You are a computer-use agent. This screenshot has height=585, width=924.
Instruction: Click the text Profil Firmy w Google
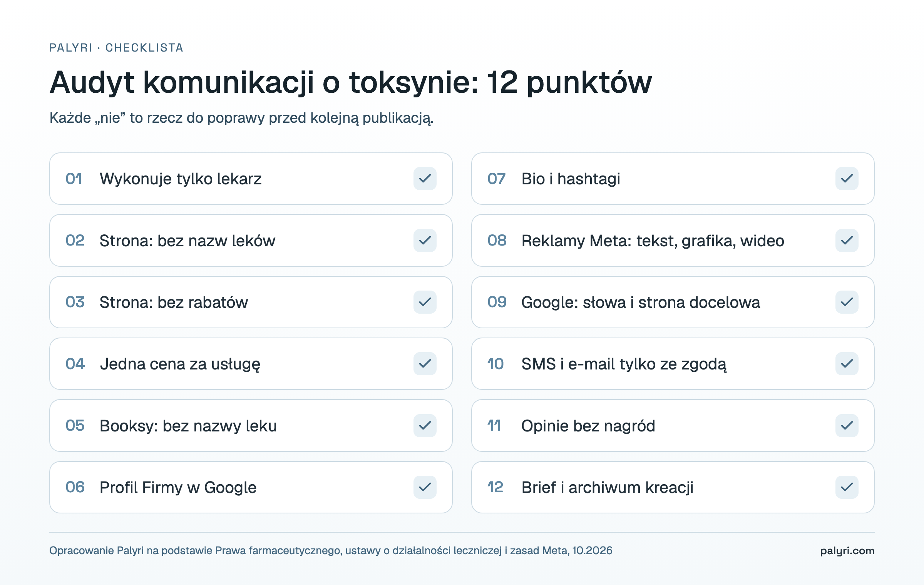click(x=178, y=488)
